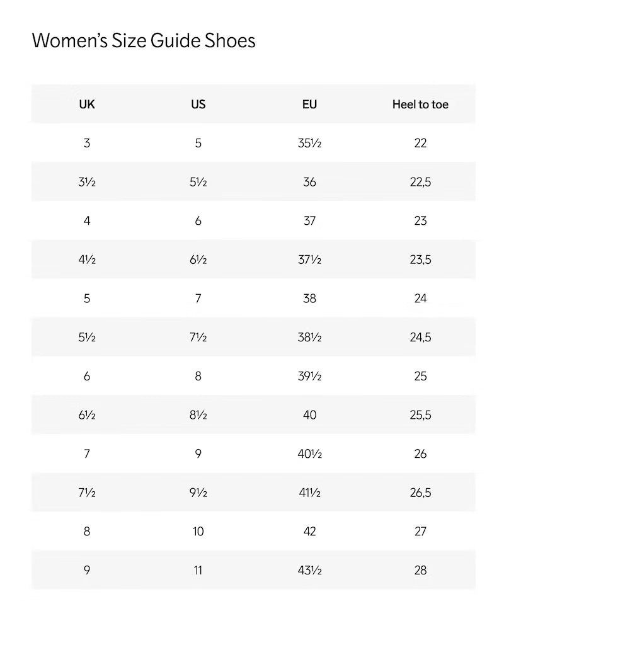The width and height of the screenshot is (630, 672).
Task: Select heel to toe value 24,5
Action: pos(420,338)
